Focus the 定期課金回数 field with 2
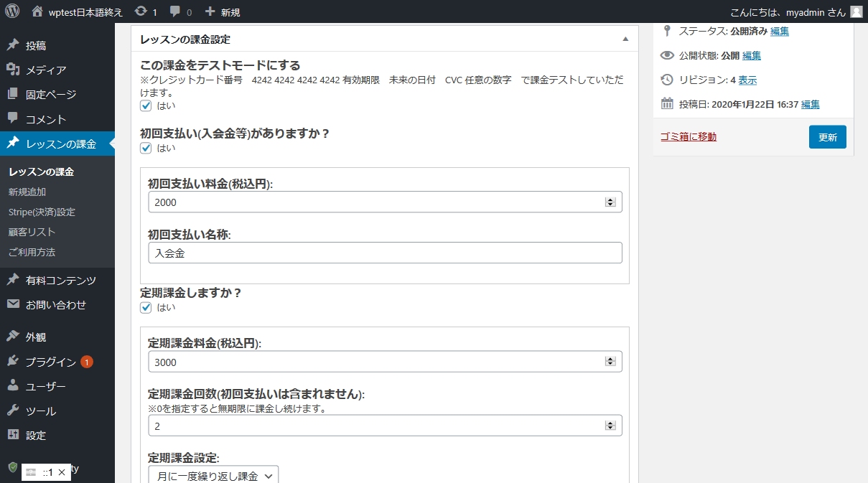The width and height of the screenshot is (868, 483). click(385, 426)
